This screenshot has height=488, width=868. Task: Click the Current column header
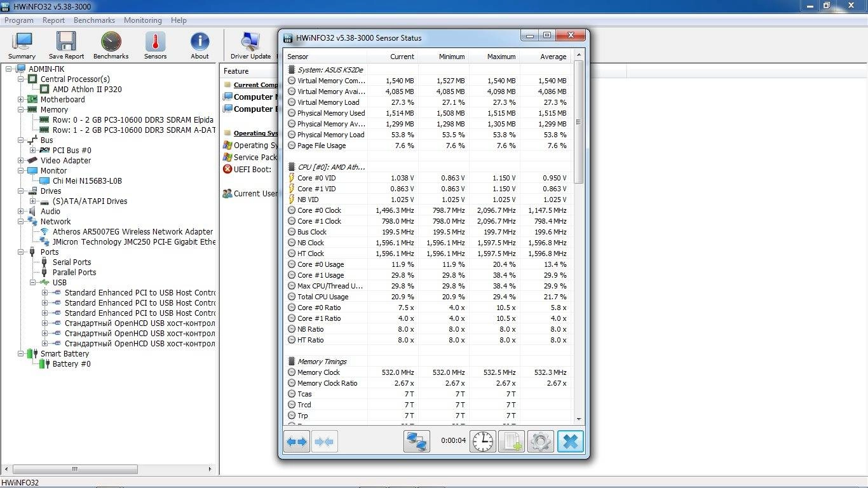(x=393, y=57)
